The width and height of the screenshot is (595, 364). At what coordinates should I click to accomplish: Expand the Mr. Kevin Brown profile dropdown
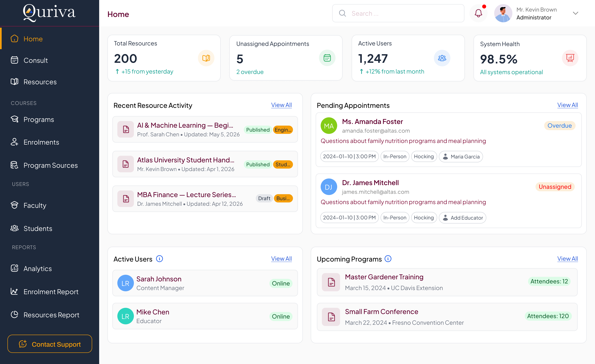[x=575, y=13]
